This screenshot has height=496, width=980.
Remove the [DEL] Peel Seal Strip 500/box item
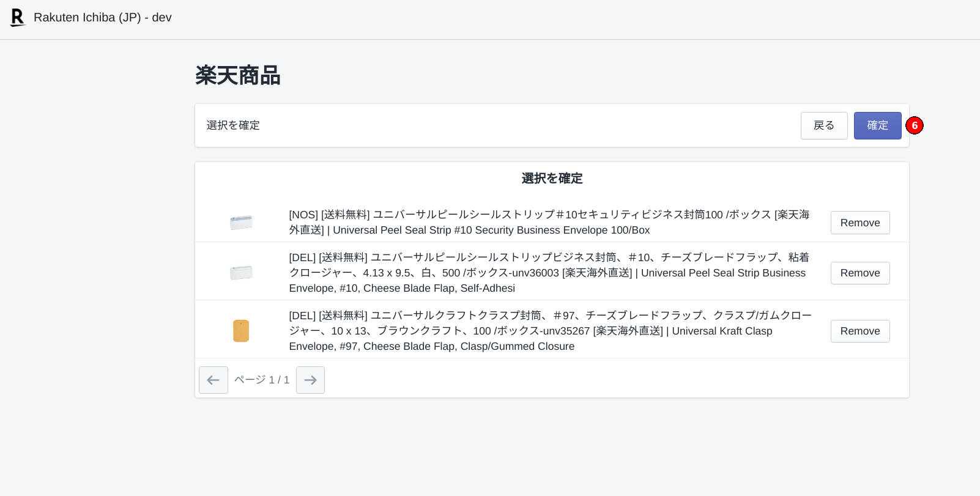860,273
